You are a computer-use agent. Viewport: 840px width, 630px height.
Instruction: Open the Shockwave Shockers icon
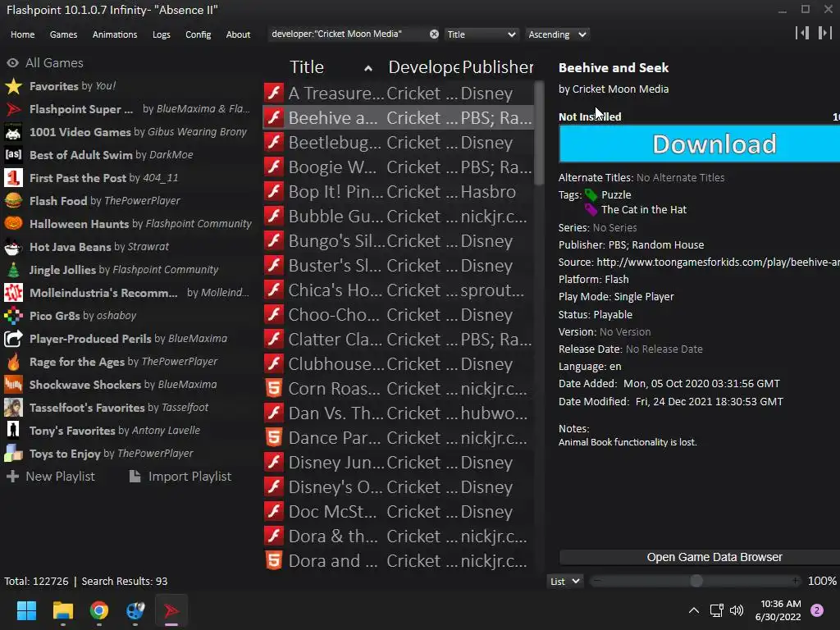pyautogui.click(x=13, y=385)
